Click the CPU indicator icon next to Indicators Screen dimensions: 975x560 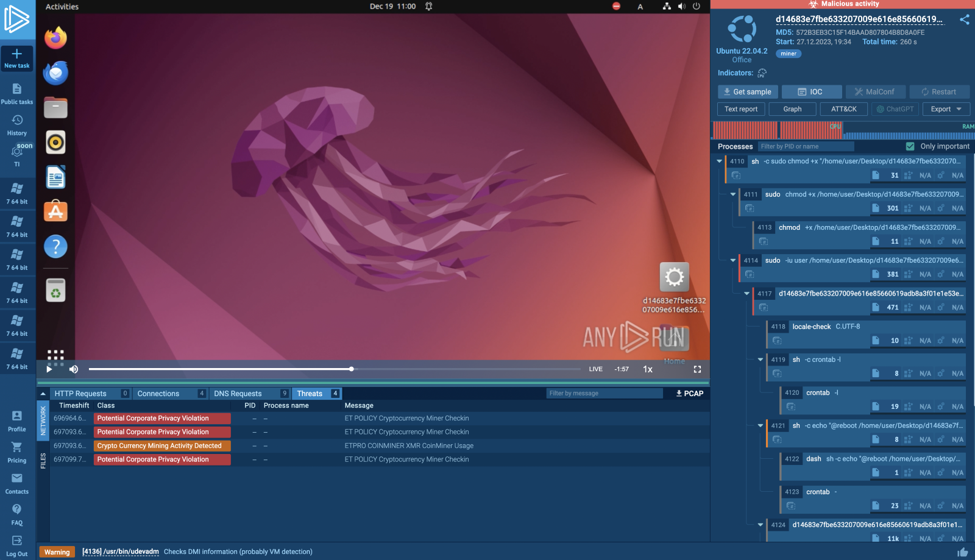(762, 73)
